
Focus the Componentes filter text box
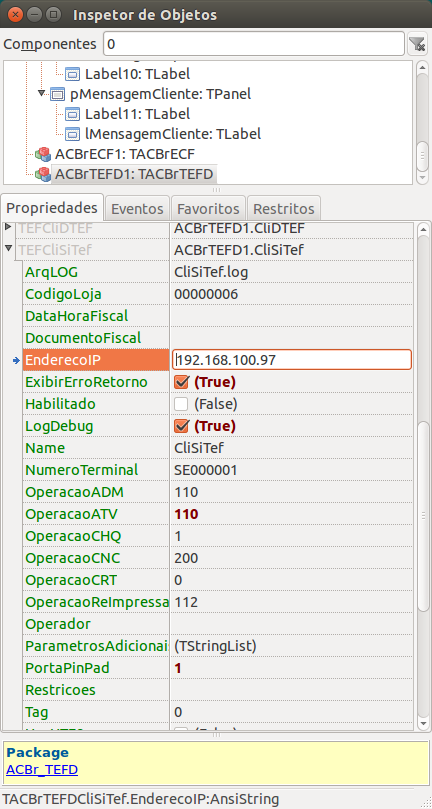tap(253, 44)
